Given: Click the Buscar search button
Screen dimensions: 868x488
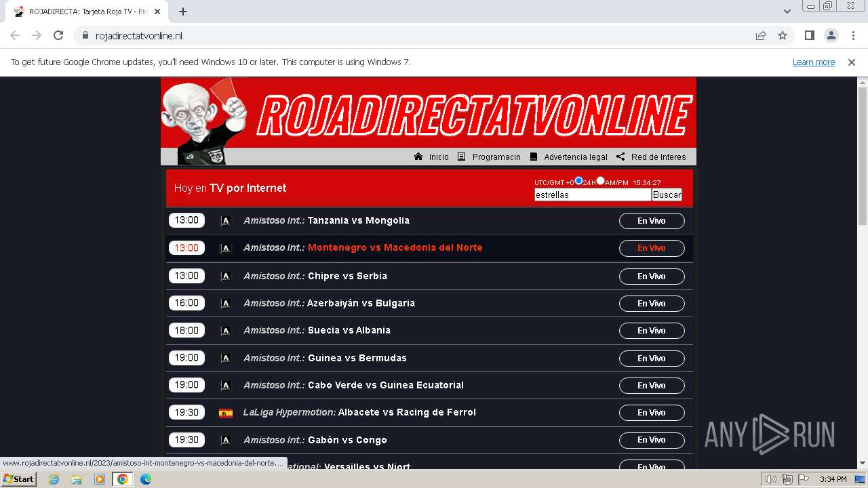Looking at the screenshot, I should [667, 195].
